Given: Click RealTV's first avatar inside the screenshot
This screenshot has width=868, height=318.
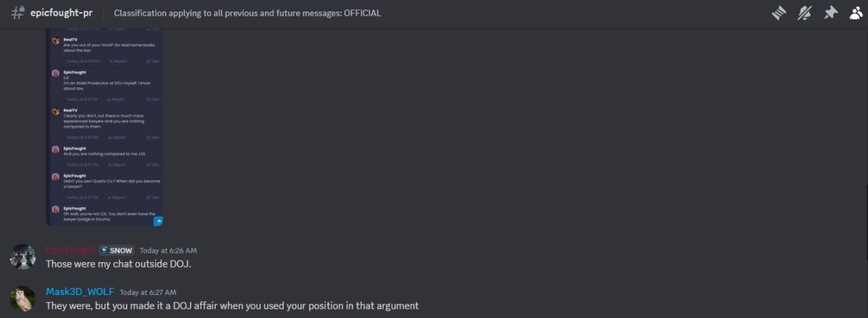Looking at the screenshot, I should pos(55,42).
